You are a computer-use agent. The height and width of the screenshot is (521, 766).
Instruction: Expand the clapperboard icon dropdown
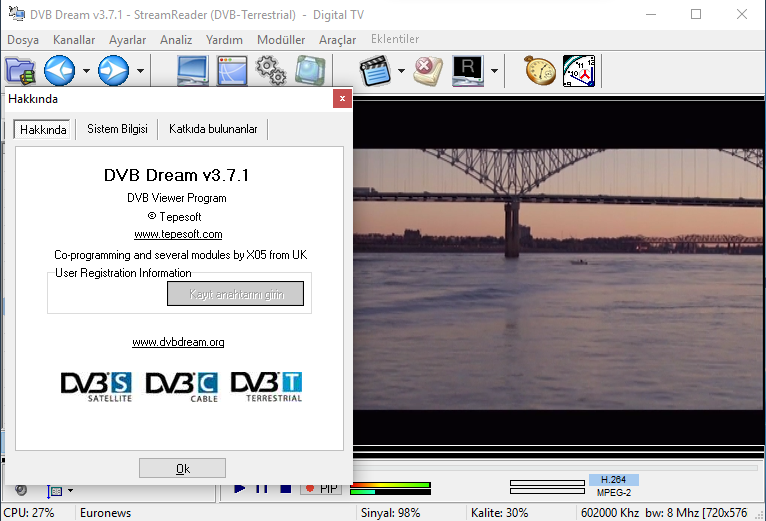(402, 71)
